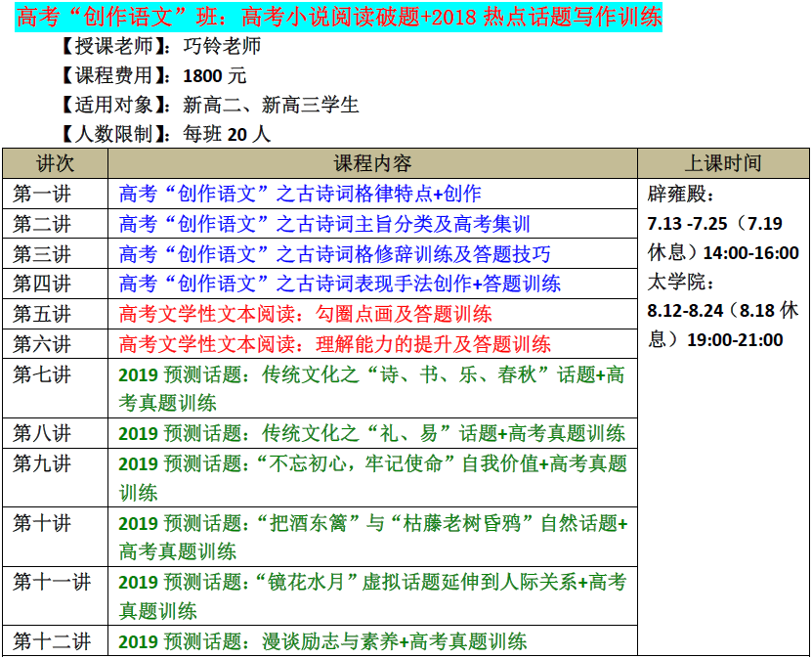Click the 上课时间 column header
Screen dimensions: 812x658
pos(722,163)
